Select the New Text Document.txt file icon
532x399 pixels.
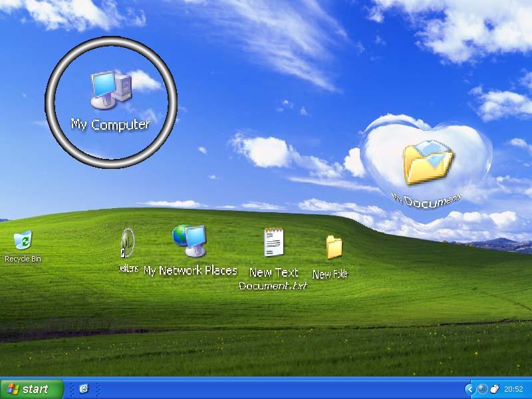click(x=273, y=242)
